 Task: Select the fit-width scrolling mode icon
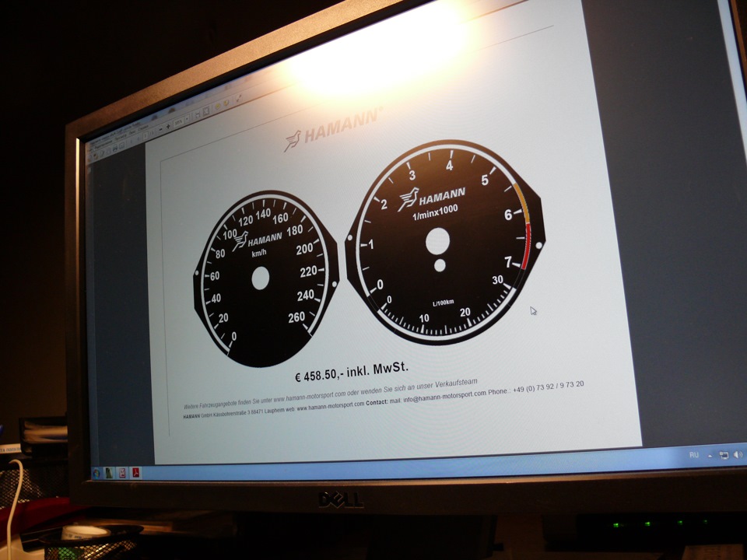(198, 114)
